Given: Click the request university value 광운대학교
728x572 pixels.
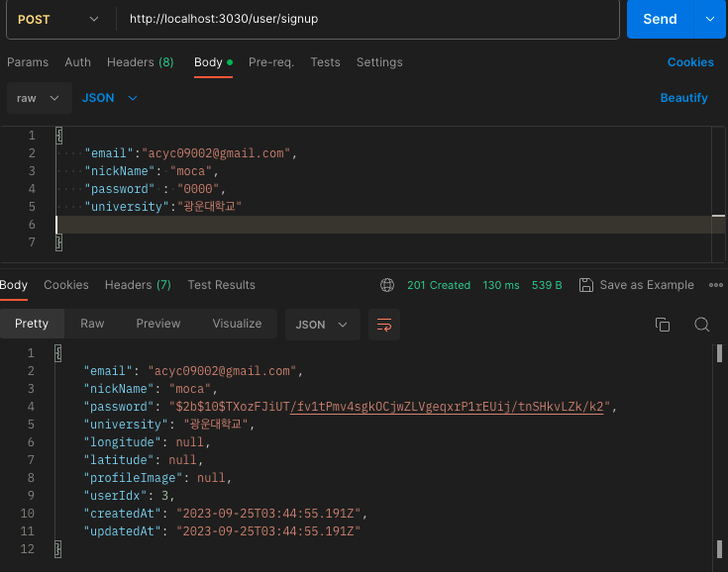Looking at the screenshot, I should [209, 207].
